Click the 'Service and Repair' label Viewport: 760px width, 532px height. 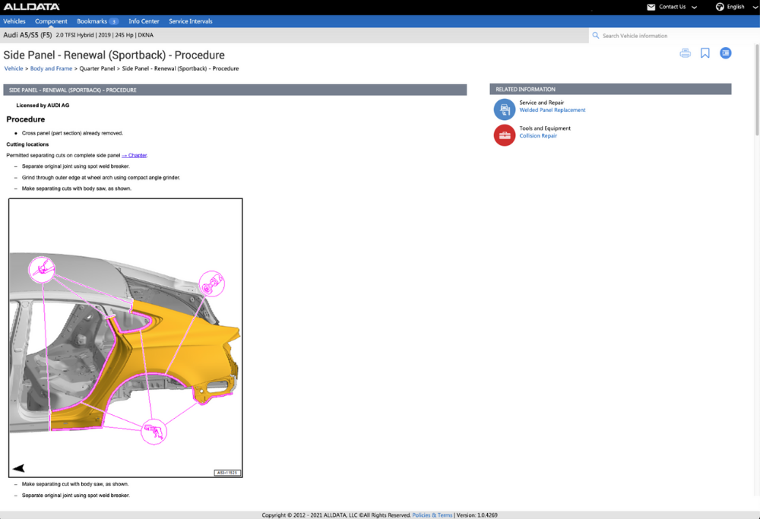(x=541, y=103)
